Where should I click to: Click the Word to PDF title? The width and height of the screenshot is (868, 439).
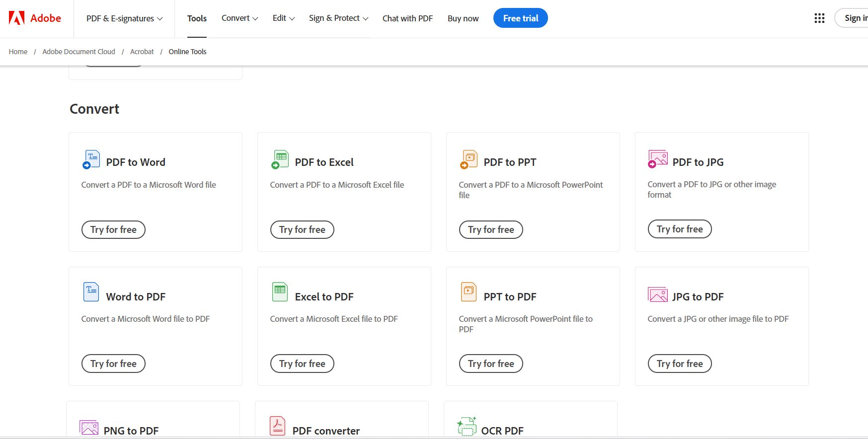click(x=136, y=297)
